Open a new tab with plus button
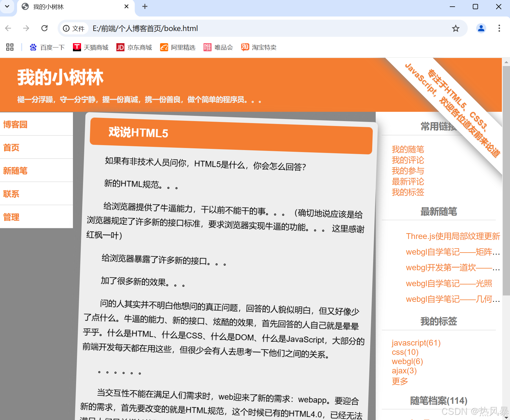This screenshot has height=420, width=510. [145, 6]
